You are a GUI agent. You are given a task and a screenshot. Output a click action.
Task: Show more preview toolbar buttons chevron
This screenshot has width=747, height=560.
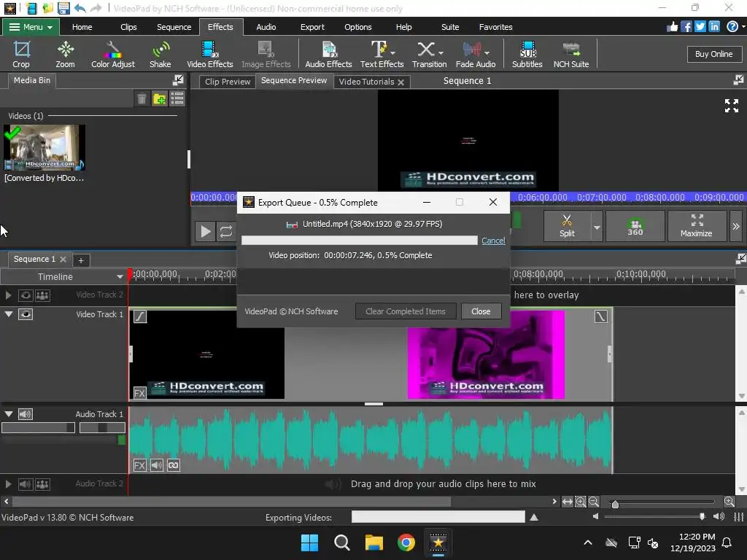click(736, 226)
